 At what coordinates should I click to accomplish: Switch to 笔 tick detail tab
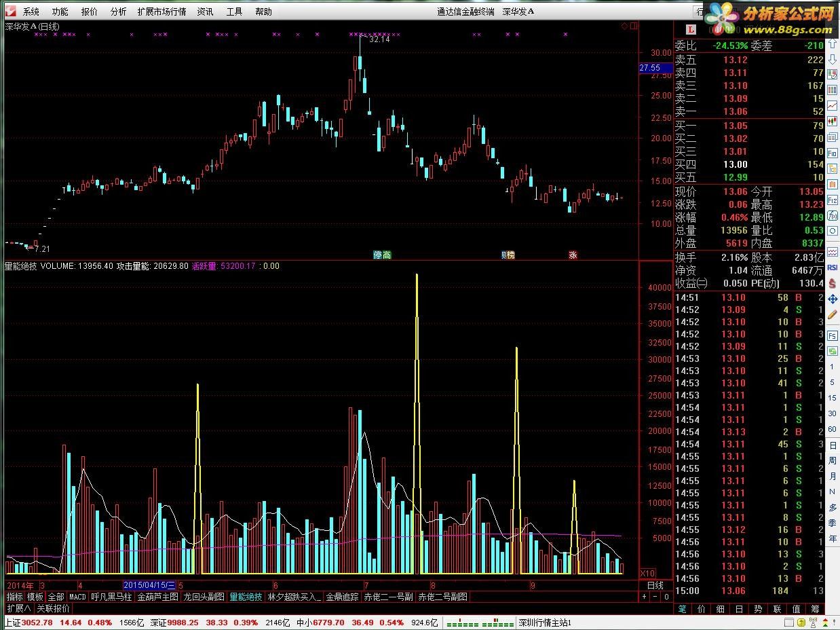pos(682,609)
